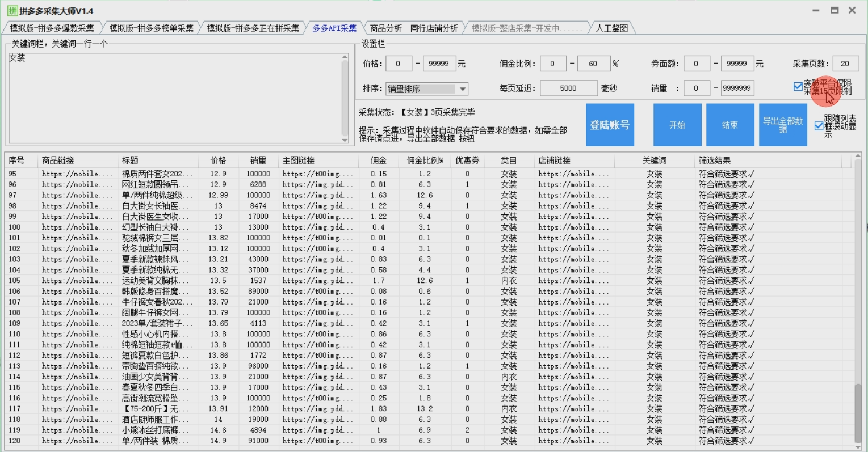Click the 商品链接 column header
This screenshot has height=452, width=868.
click(78, 160)
